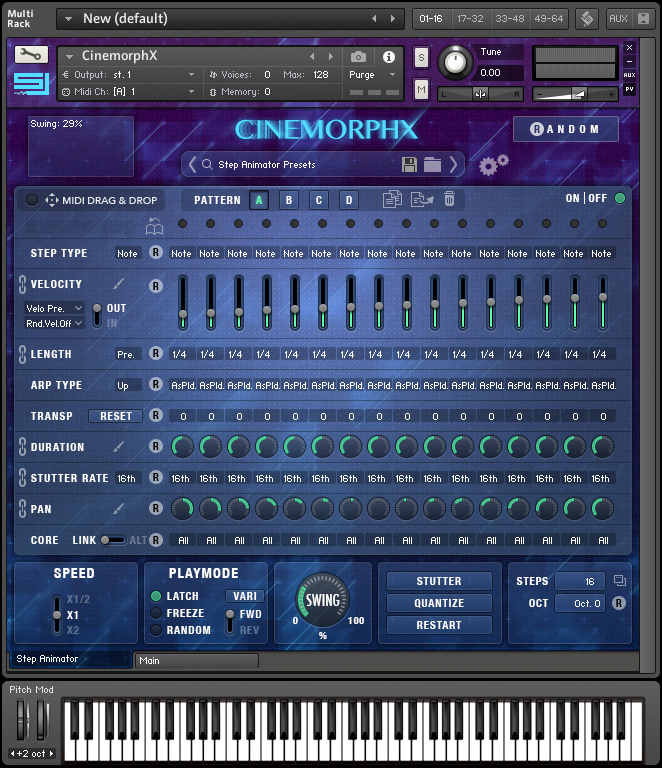Select pattern D
The width and height of the screenshot is (662, 768).
[349, 200]
